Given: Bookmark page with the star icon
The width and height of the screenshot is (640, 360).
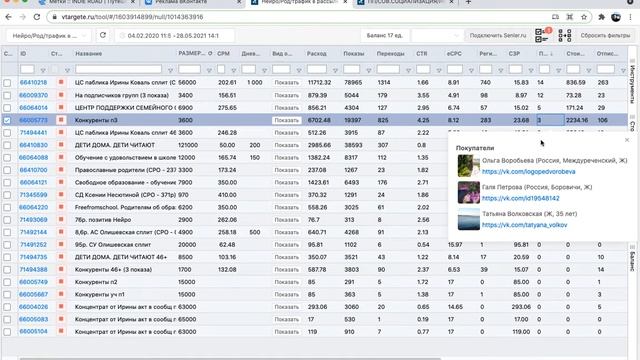Looking at the screenshot, I should 584,17.
